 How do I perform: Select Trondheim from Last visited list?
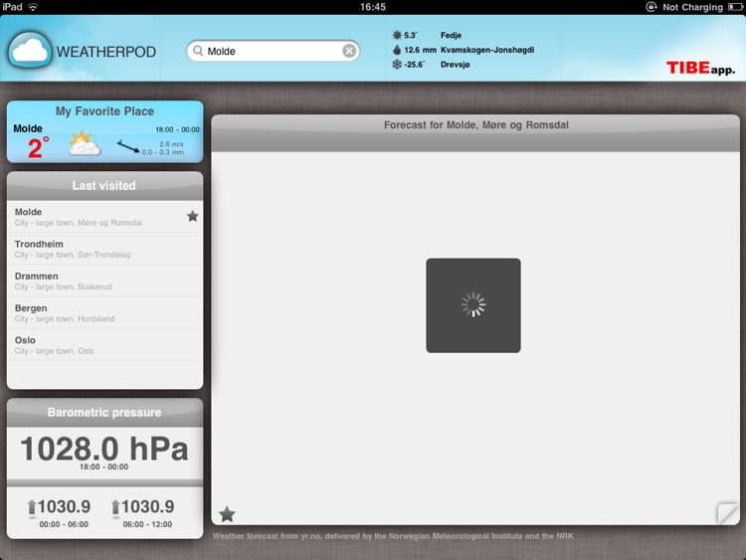coord(104,249)
